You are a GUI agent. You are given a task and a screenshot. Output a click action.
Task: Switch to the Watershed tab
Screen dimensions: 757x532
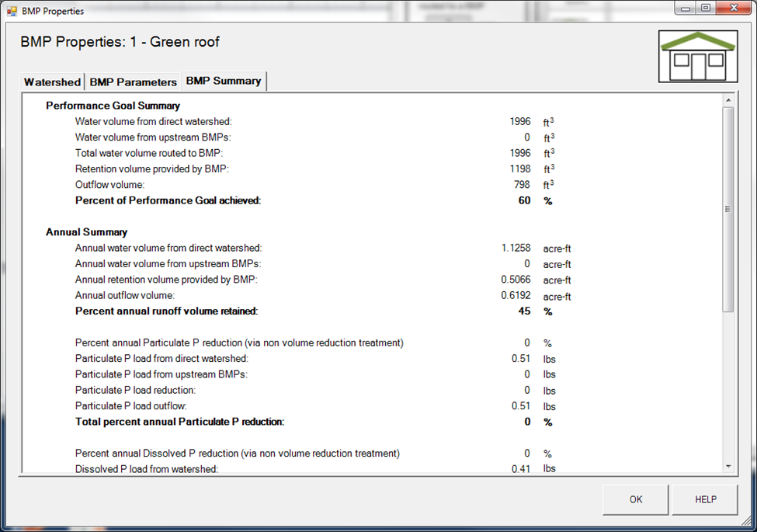pyautogui.click(x=52, y=82)
